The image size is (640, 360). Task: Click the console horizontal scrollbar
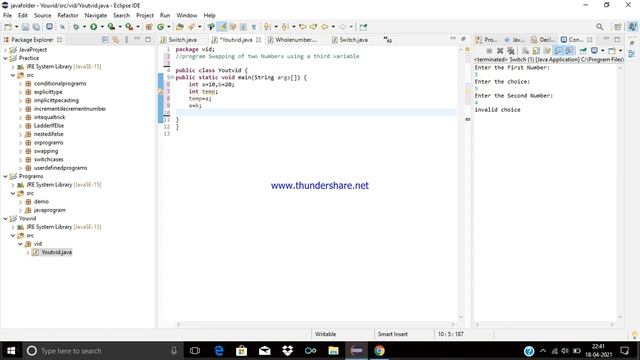click(x=545, y=324)
